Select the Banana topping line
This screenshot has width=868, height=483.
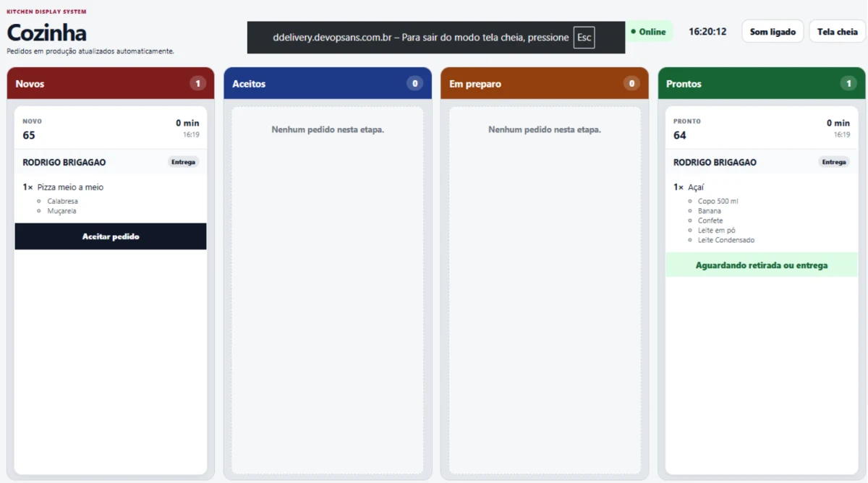[710, 211]
